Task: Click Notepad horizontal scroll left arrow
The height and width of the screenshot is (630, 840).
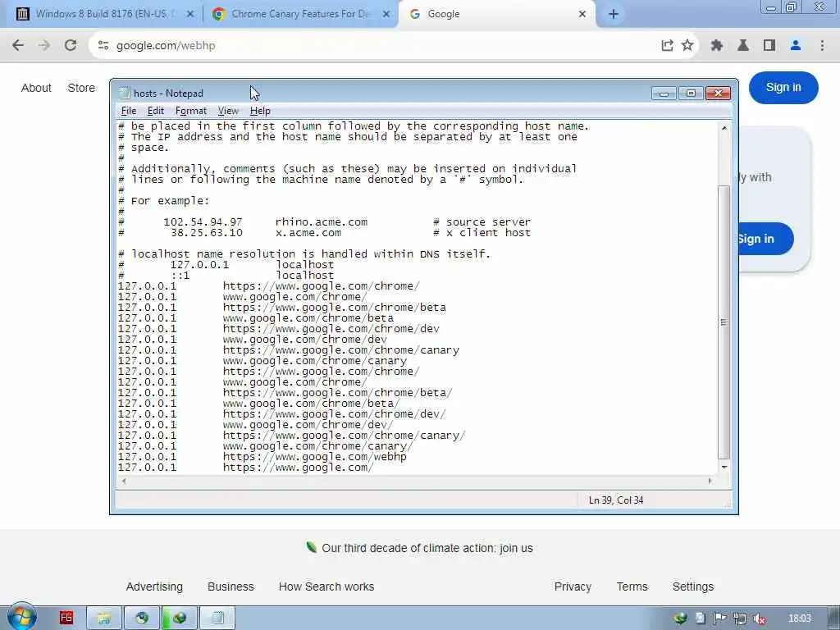Action: click(x=124, y=481)
